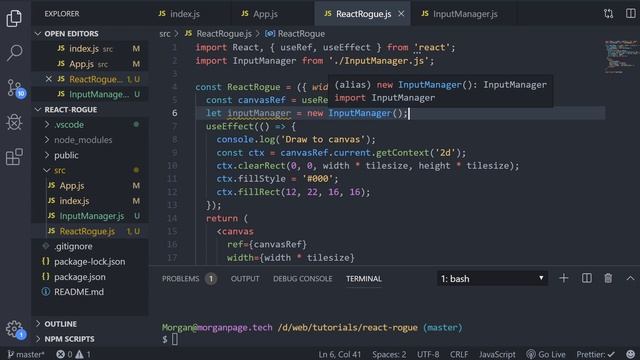Collapse the src folder

90,170
